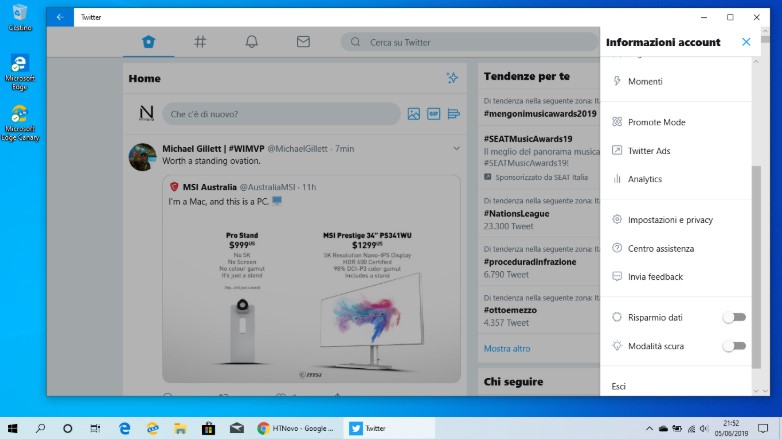Click the Twitter Ads arrow icon
Viewport: 782px width, 439px height.
click(x=617, y=150)
